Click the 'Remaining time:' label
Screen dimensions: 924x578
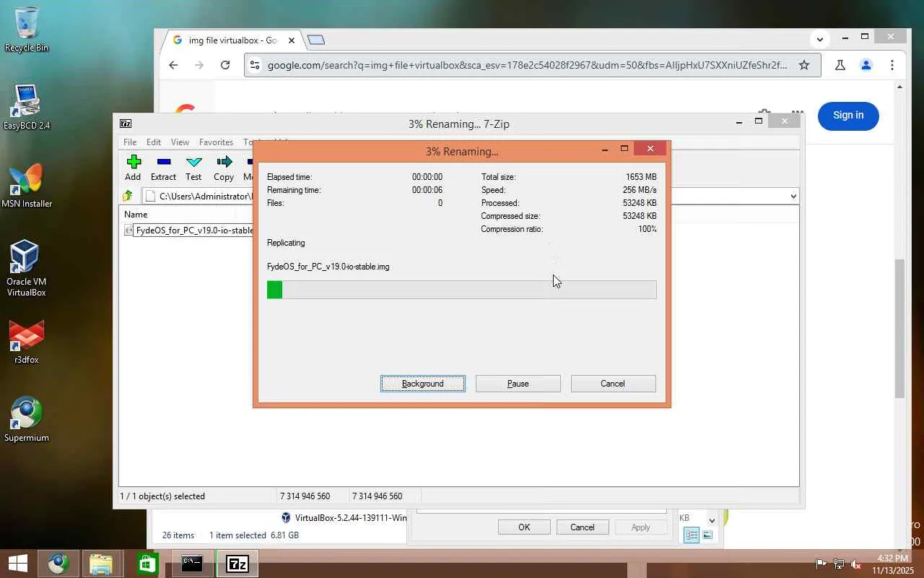pos(294,190)
